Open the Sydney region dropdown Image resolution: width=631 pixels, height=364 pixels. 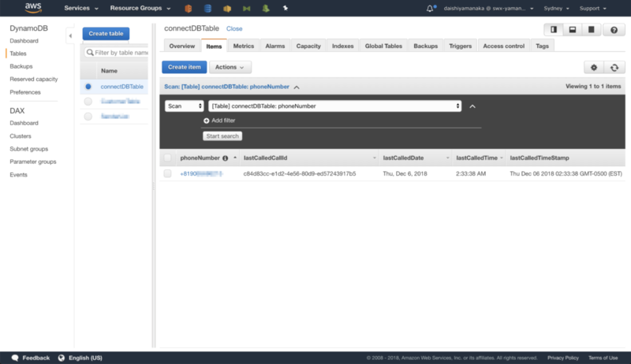tap(556, 8)
